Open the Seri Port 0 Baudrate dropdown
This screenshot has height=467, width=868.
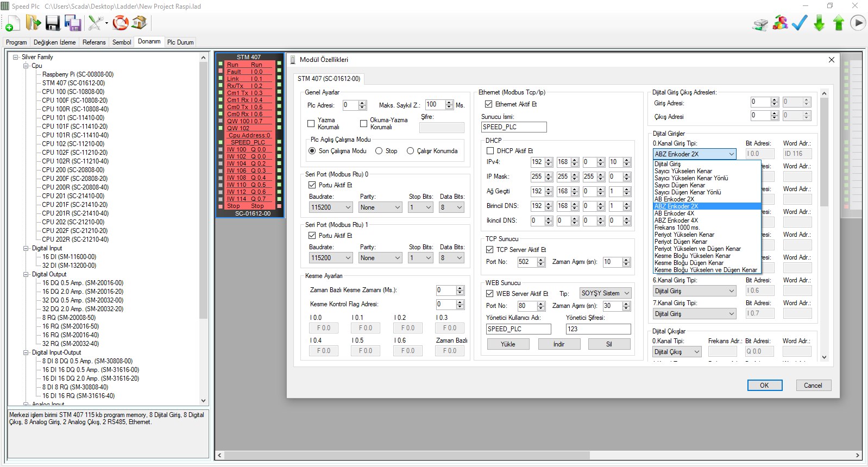coord(331,207)
